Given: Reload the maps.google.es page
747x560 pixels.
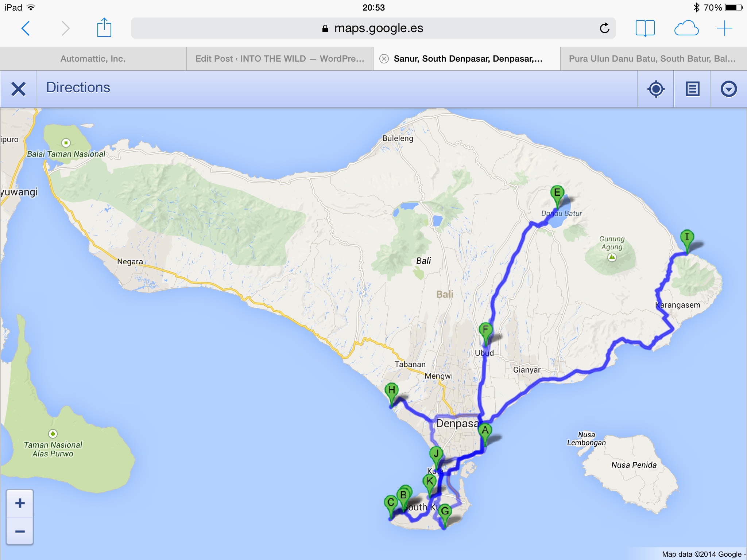Looking at the screenshot, I should coord(604,28).
